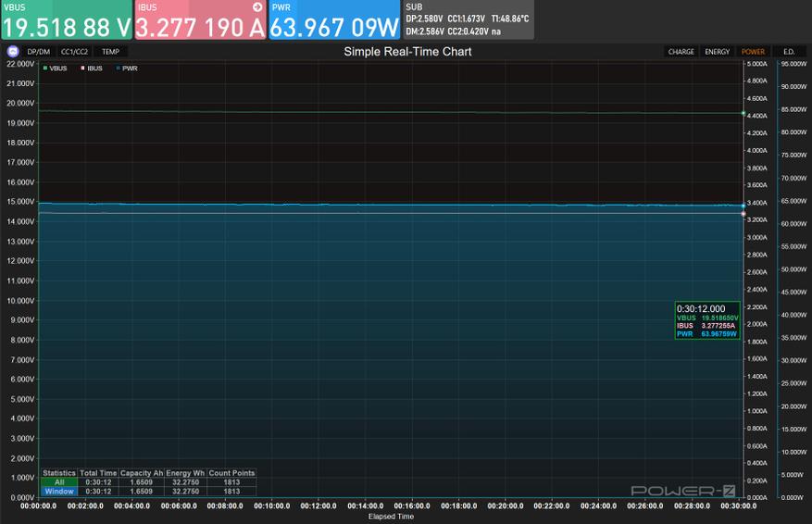Viewport: 812px width, 524px height.
Task: Click the round purple icon beside DP/DM
Action: [x=13, y=51]
